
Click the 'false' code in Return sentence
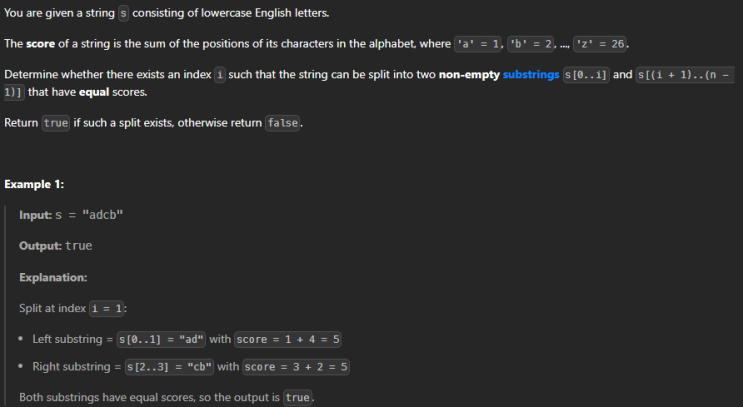pos(282,123)
